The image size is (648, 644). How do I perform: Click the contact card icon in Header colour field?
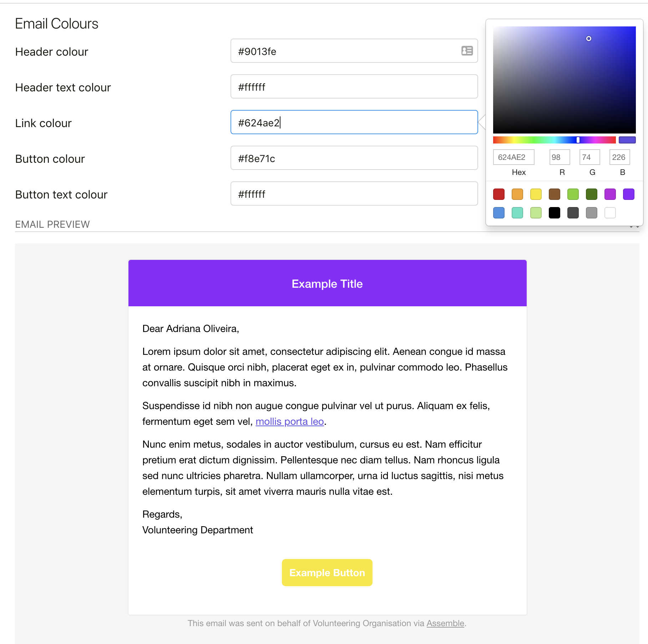(x=467, y=51)
